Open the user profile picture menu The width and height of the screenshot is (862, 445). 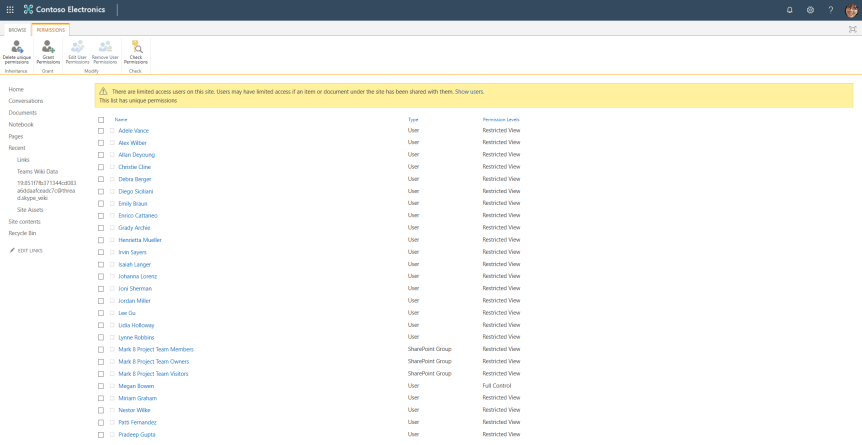click(851, 10)
